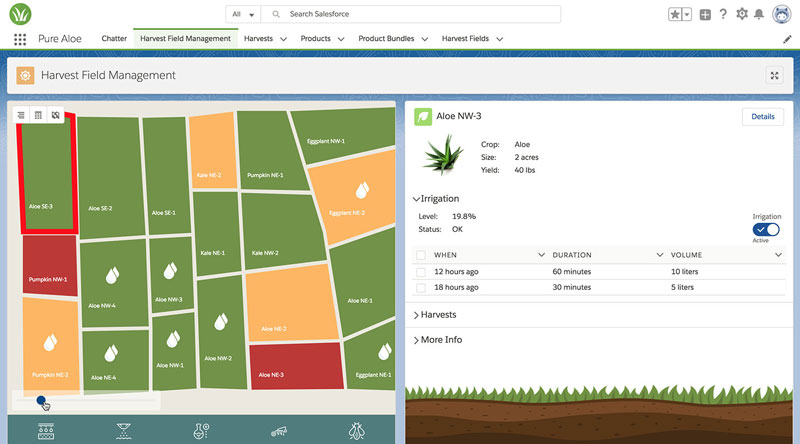Viewport: 800px width, 444px height.
Task: Click the expand fullscreen icon in header
Action: pyautogui.click(x=774, y=76)
